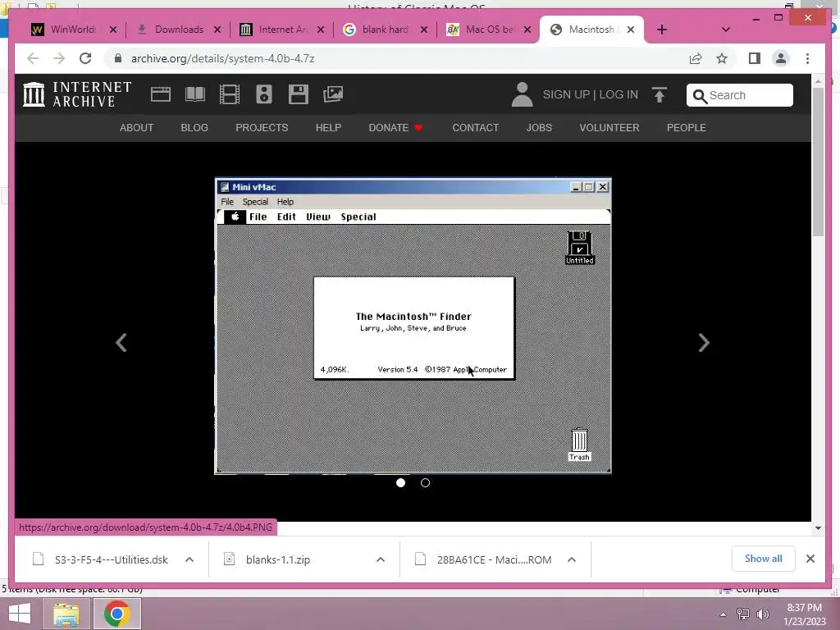Click the DONATE link
The image size is (840, 630).
point(395,127)
